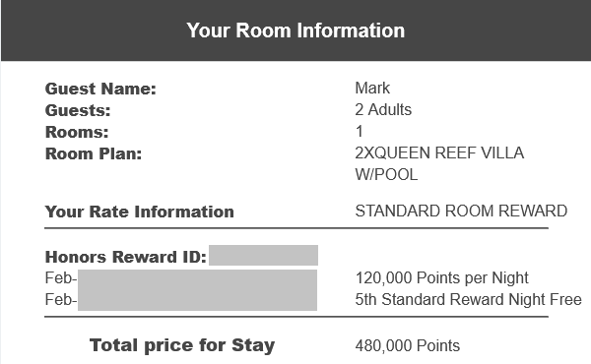Select 'Total price for Stay' label
The image size is (591, 364).
click(x=182, y=345)
